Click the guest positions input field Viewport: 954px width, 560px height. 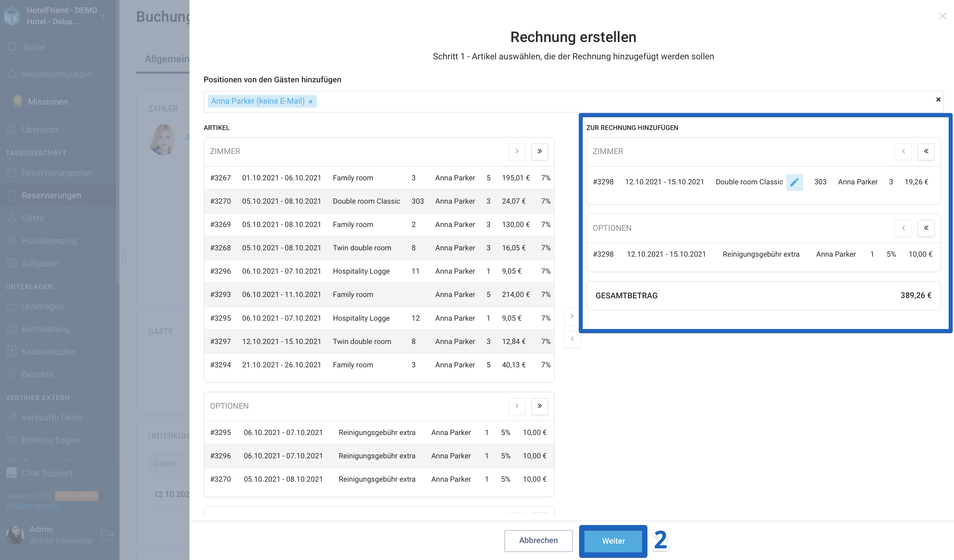click(606, 101)
